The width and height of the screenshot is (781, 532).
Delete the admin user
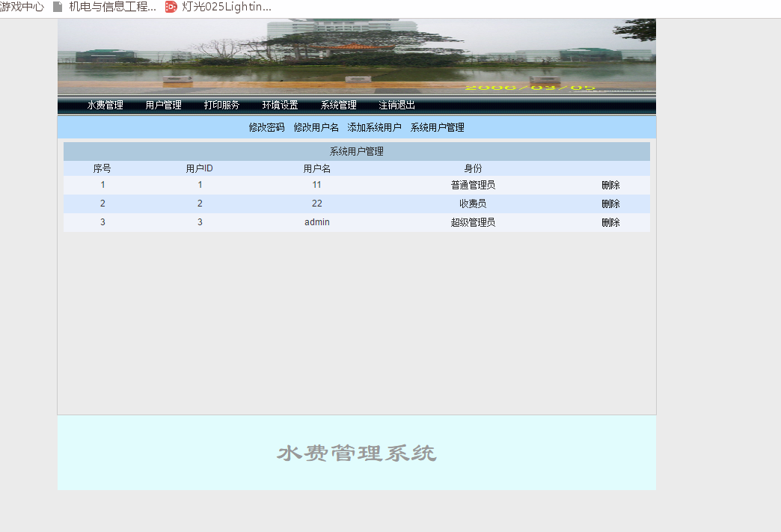coord(610,223)
